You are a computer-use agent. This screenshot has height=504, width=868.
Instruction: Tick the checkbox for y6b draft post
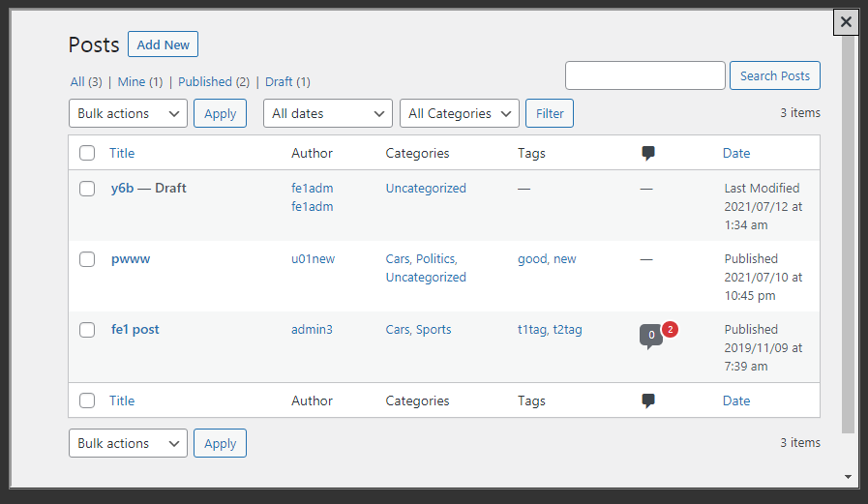click(87, 189)
